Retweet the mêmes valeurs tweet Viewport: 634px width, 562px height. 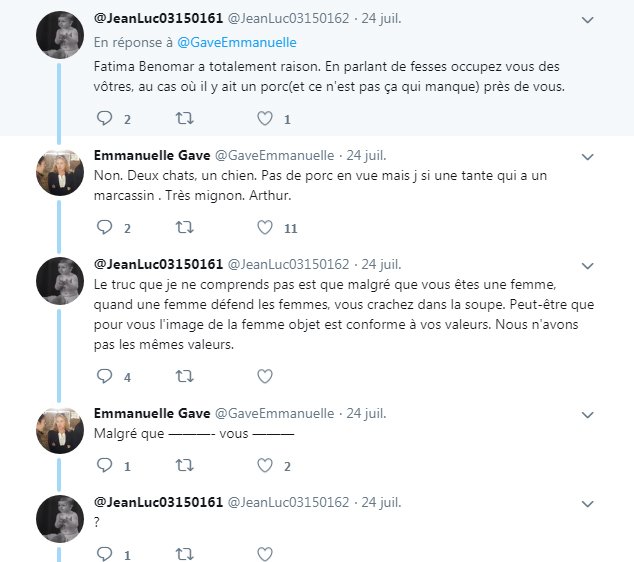[x=185, y=377]
